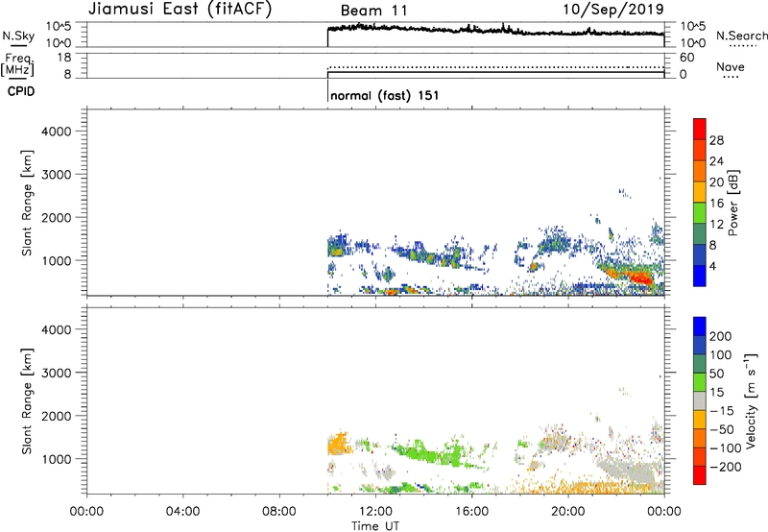768x532 pixels.
Task: Click the "18" tick on frequency axis
Action: pyautogui.click(x=64, y=58)
